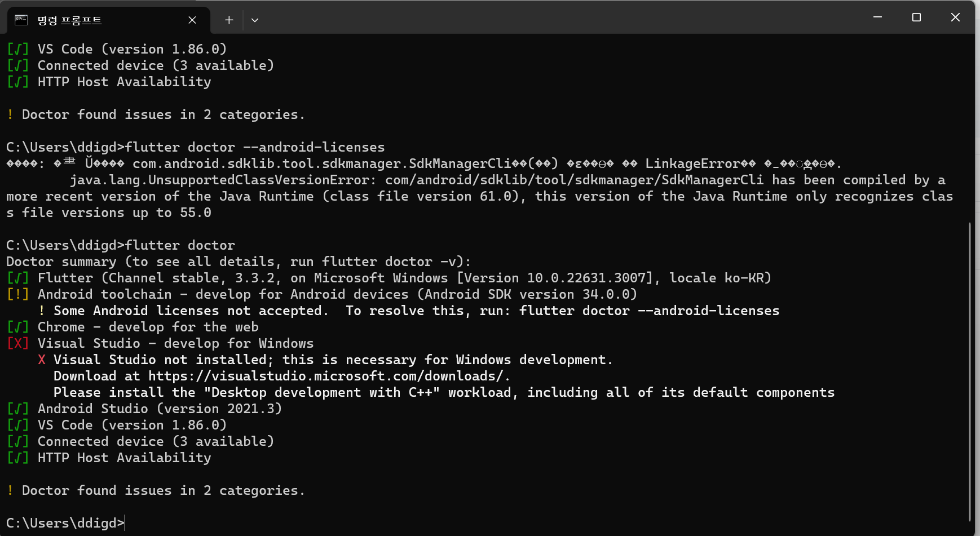This screenshot has width=980, height=536.
Task: Click the 'flutter doctor --android-licenses' command text
Action: click(255, 147)
